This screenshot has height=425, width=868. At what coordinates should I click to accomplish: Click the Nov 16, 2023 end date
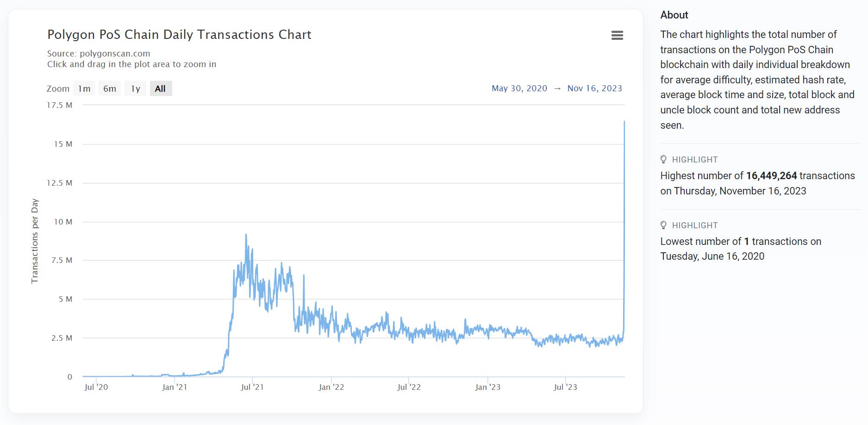[x=595, y=88]
